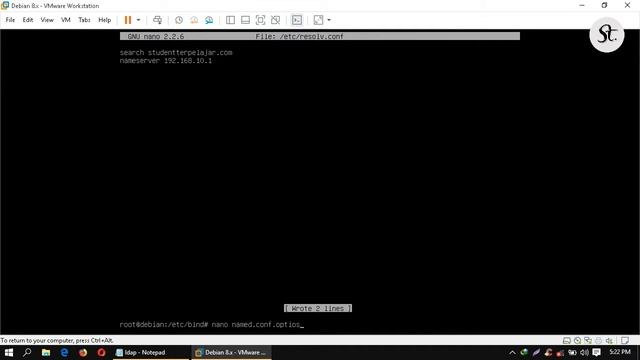
Task: Open Windows search from the taskbar
Action: tap(27, 352)
